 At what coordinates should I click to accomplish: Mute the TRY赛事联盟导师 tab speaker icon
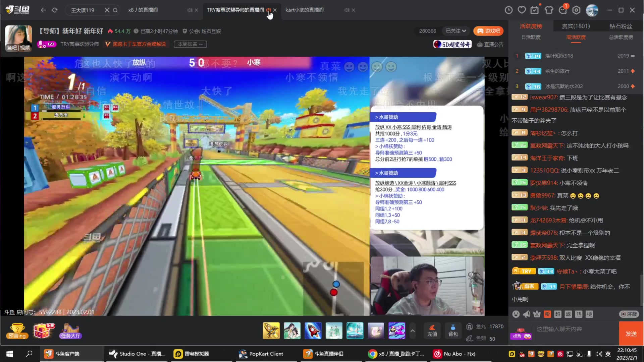point(268,10)
